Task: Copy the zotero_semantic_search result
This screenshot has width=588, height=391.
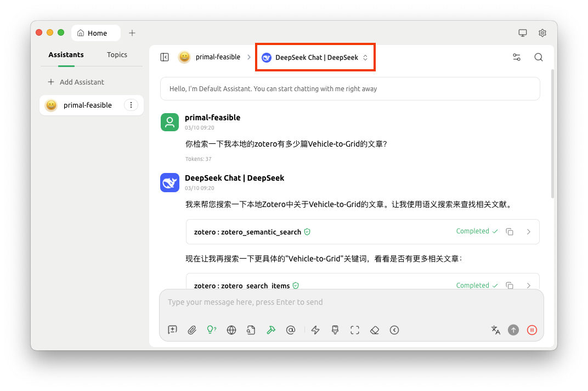Action: coord(510,232)
